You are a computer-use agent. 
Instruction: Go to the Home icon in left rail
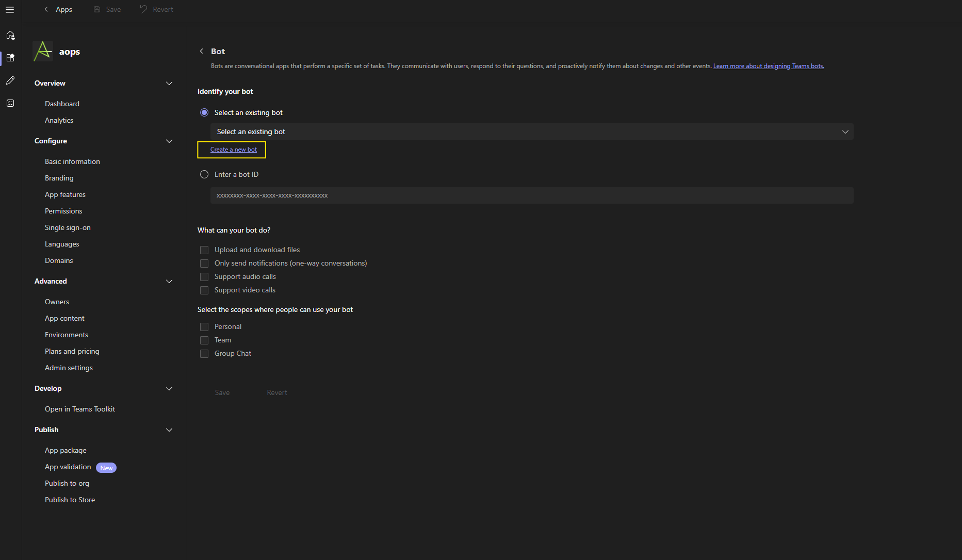point(10,35)
